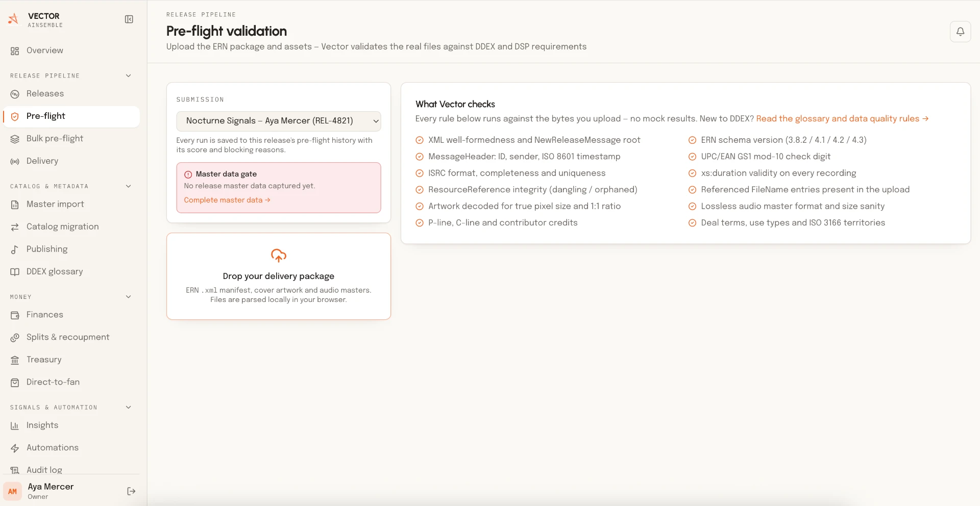Click 'MessageHeader: ID, sender, ISO 8601 timestamp'
Image resolution: width=980 pixels, height=506 pixels.
coord(524,157)
